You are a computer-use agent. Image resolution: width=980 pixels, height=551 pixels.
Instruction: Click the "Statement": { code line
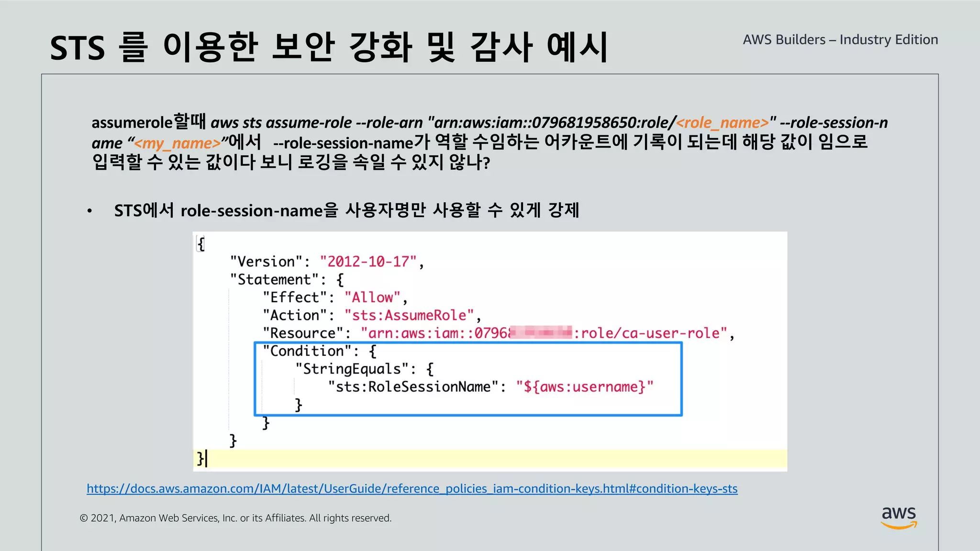[x=287, y=279]
